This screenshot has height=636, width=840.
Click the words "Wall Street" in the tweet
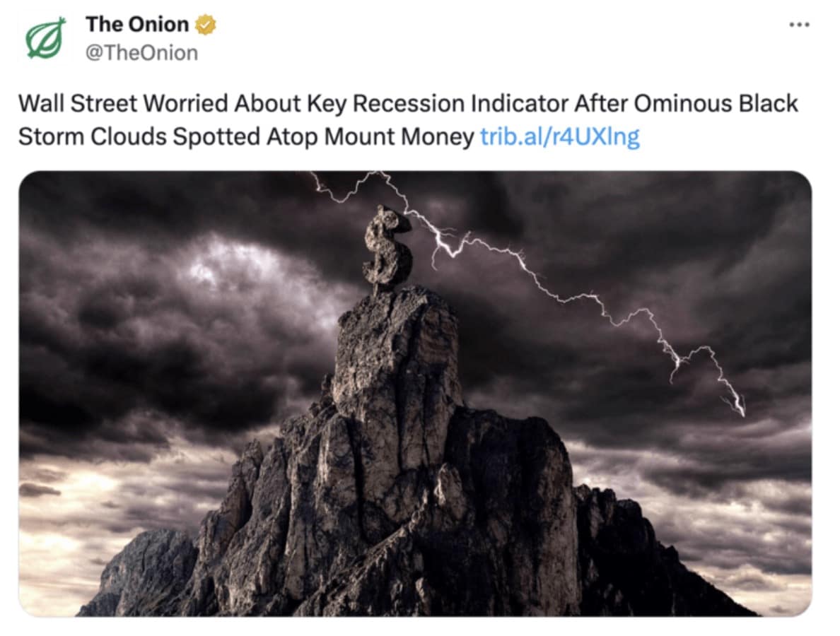(x=78, y=103)
